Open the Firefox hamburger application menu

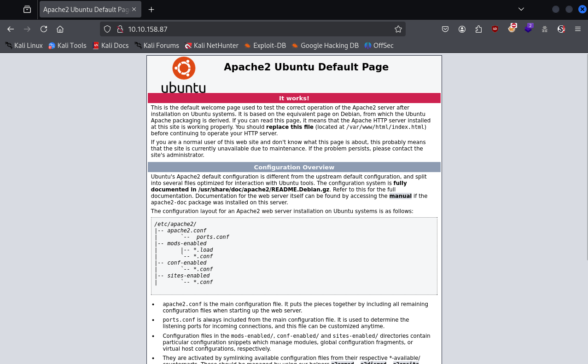click(578, 29)
